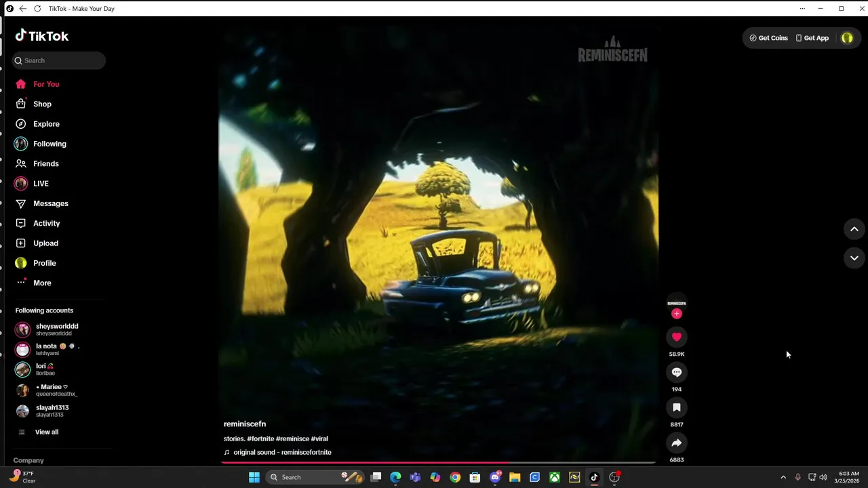The height and width of the screenshot is (488, 868).
Task: Expand the More menu
Action: 42,283
